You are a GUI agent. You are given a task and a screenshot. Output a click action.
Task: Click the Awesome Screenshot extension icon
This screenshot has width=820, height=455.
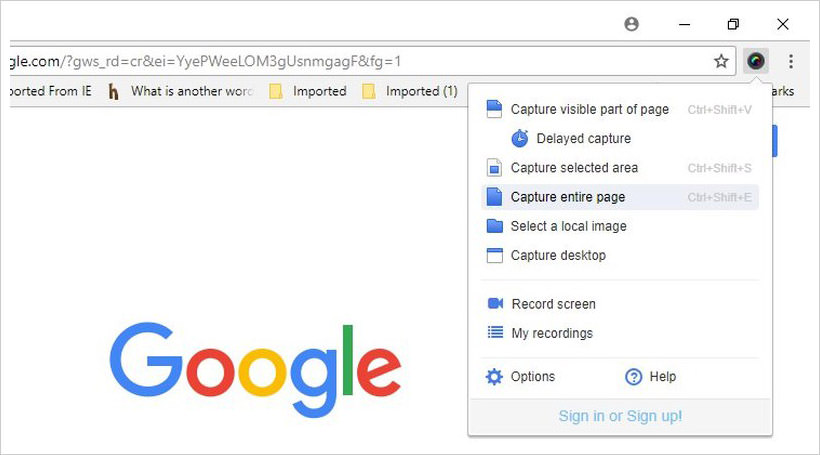(756, 61)
